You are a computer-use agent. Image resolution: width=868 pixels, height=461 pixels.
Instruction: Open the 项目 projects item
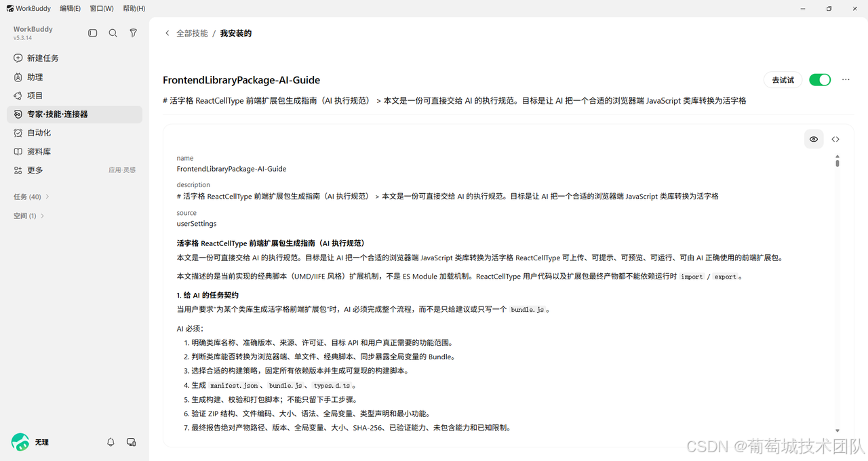(x=75, y=96)
